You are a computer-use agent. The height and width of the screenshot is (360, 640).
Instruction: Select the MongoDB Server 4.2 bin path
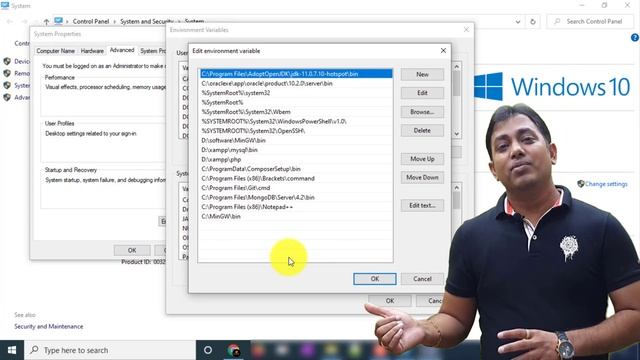click(x=296, y=197)
